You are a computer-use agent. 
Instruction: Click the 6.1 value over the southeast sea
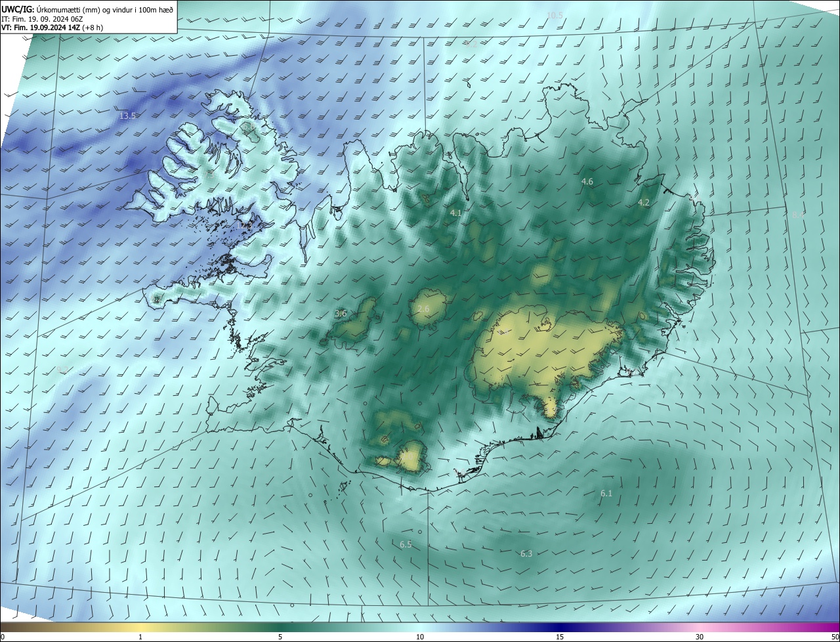pos(606,493)
